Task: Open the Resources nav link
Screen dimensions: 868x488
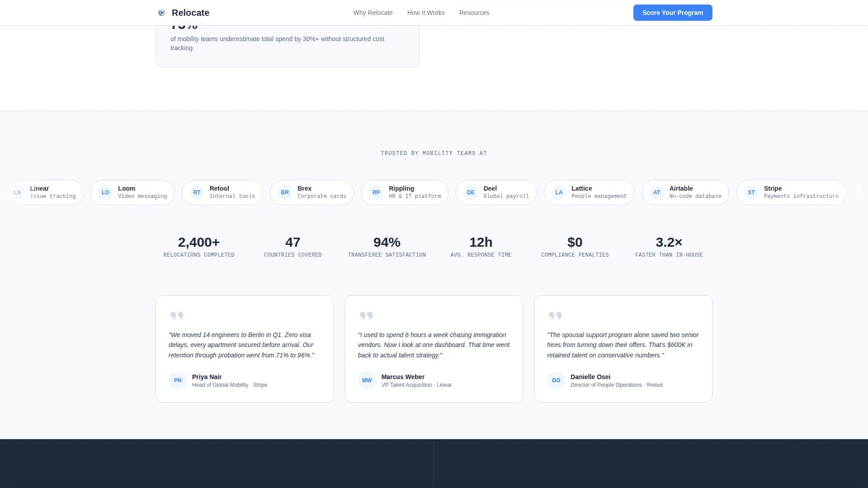Action: [474, 13]
